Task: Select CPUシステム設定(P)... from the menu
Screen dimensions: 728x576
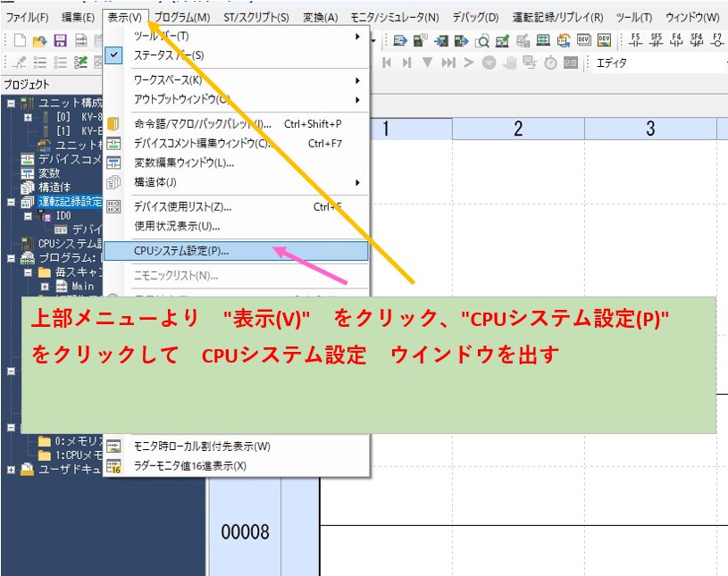Action: (181, 251)
